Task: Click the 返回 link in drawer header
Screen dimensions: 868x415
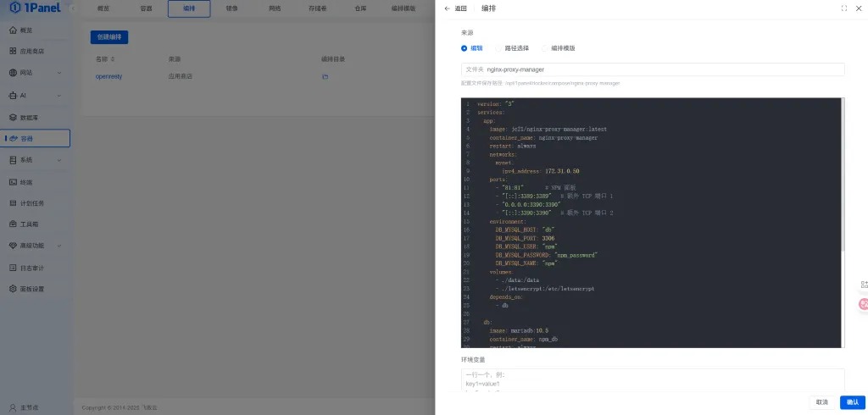Action: [460, 8]
